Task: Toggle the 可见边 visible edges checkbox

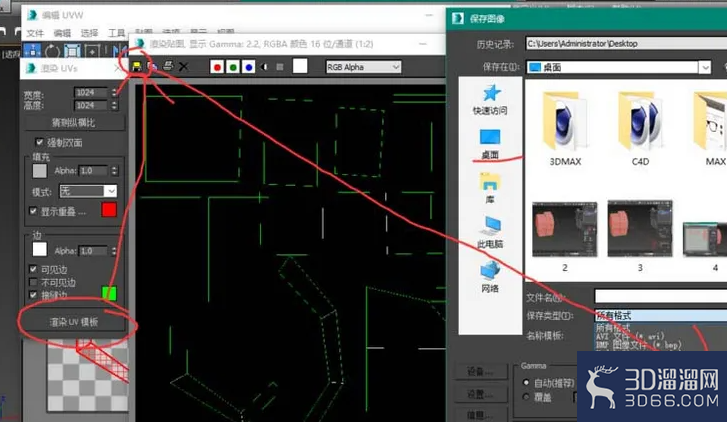Action: tap(33, 269)
